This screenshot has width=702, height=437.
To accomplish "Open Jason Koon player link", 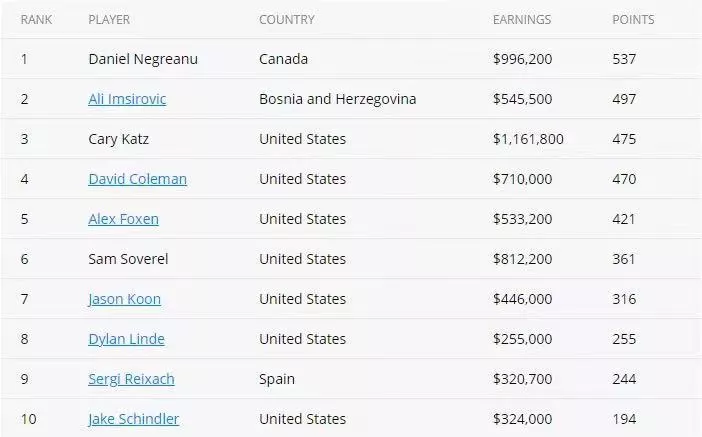I will (124, 299).
